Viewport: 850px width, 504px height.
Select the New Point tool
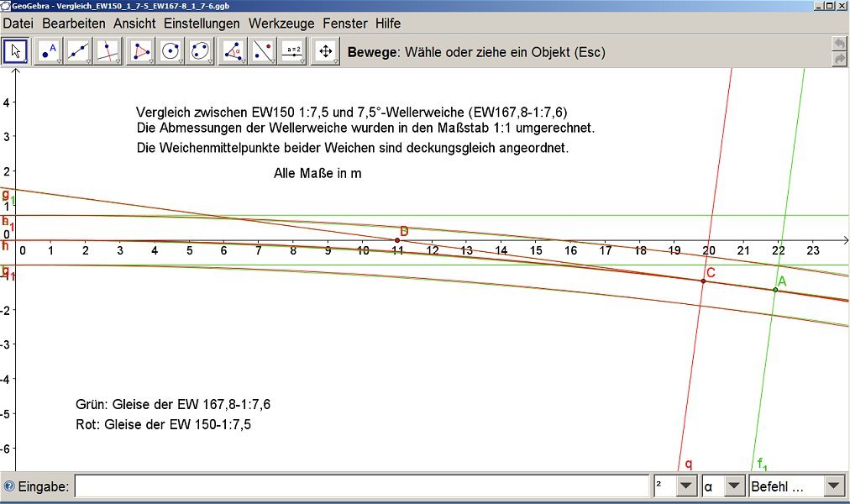pyautogui.click(x=48, y=52)
